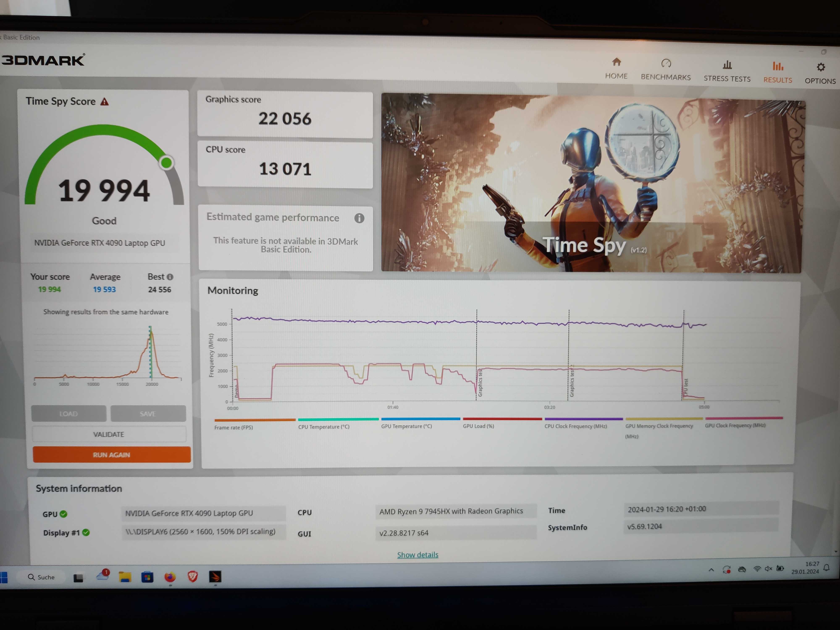Click the GPU Temperature blue legend swatch
This screenshot has height=630, width=840.
[420, 419]
